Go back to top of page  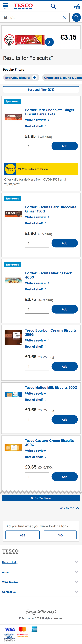pos(69,508)
